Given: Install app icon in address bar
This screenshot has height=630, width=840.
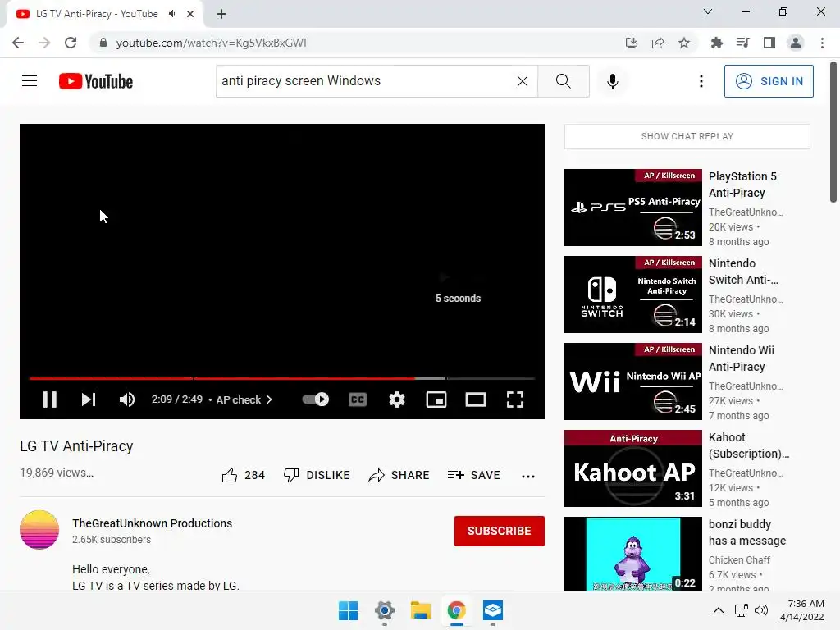Looking at the screenshot, I should 632,43.
